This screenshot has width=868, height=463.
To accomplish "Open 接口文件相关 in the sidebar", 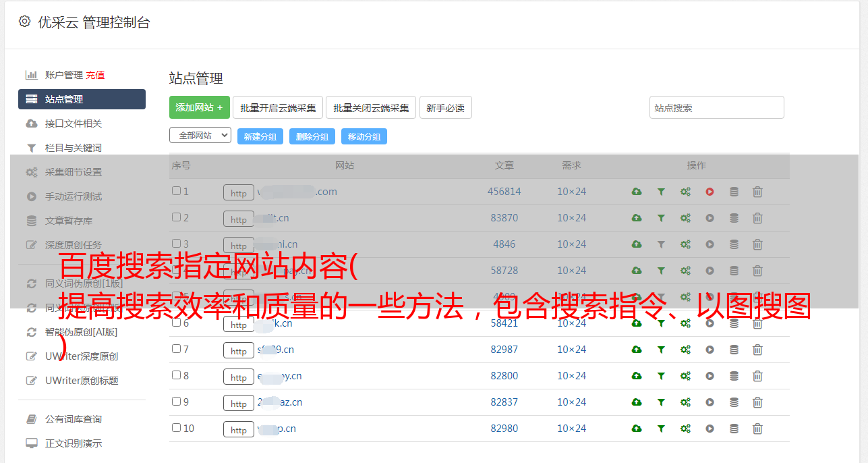I will tap(73, 124).
